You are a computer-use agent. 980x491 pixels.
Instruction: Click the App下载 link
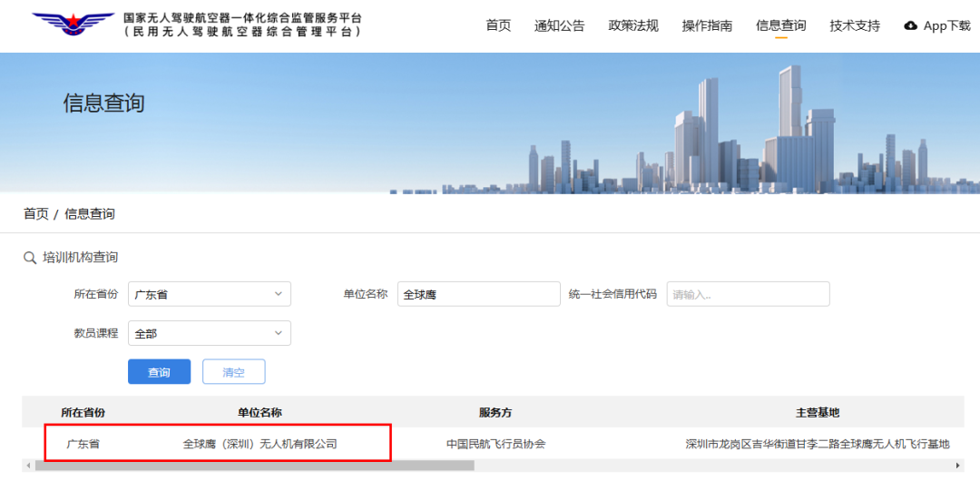pos(946,25)
